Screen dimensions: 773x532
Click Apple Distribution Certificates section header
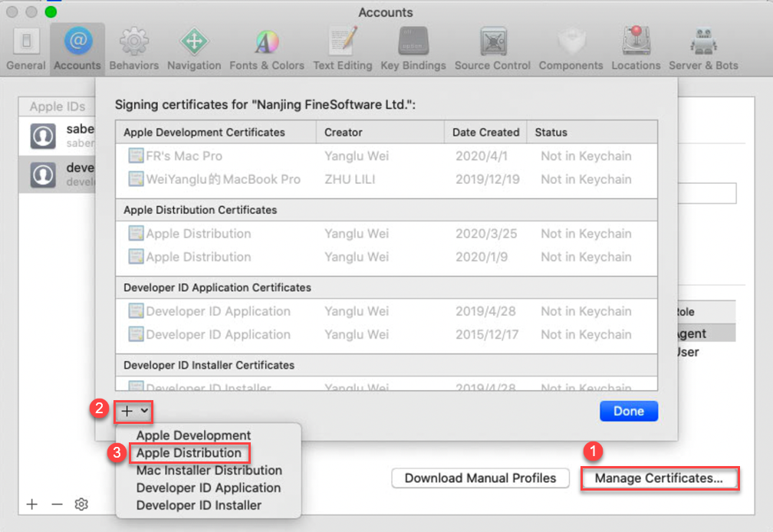coord(386,210)
